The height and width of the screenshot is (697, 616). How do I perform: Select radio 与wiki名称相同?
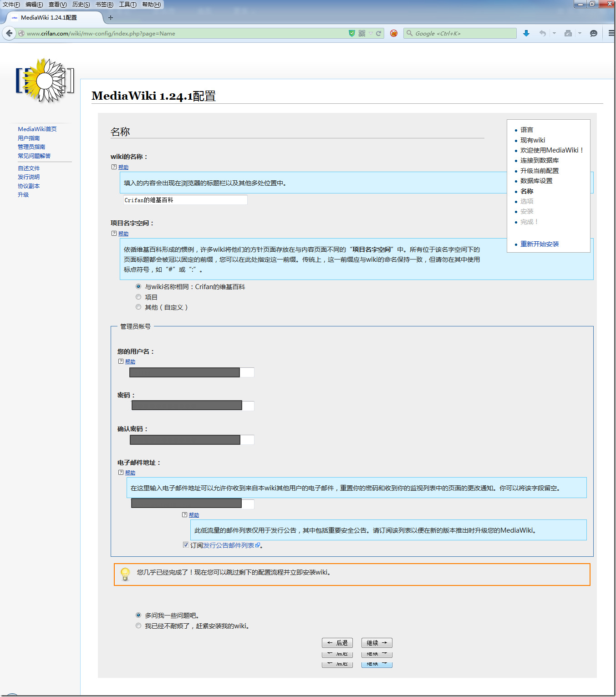pos(138,286)
